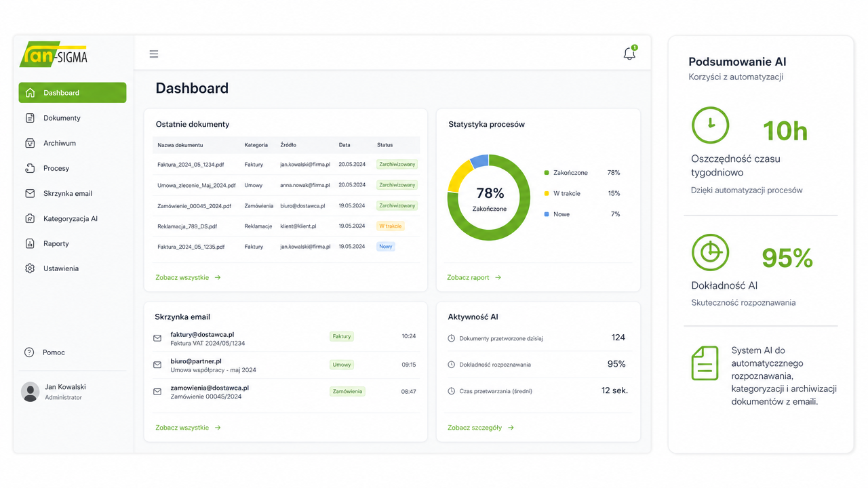868x488 pixels.
Task: Click Nowy status badge
Action: [x=386, y=247]
